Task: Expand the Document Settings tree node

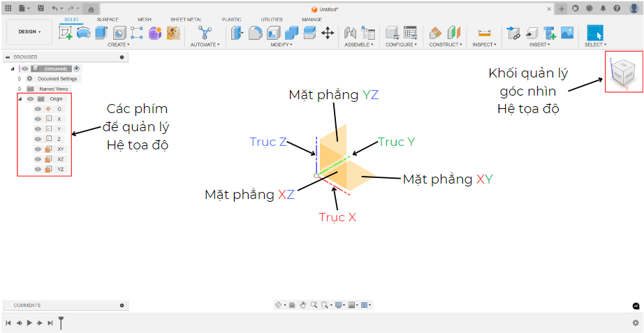Action: pos(20,79)
